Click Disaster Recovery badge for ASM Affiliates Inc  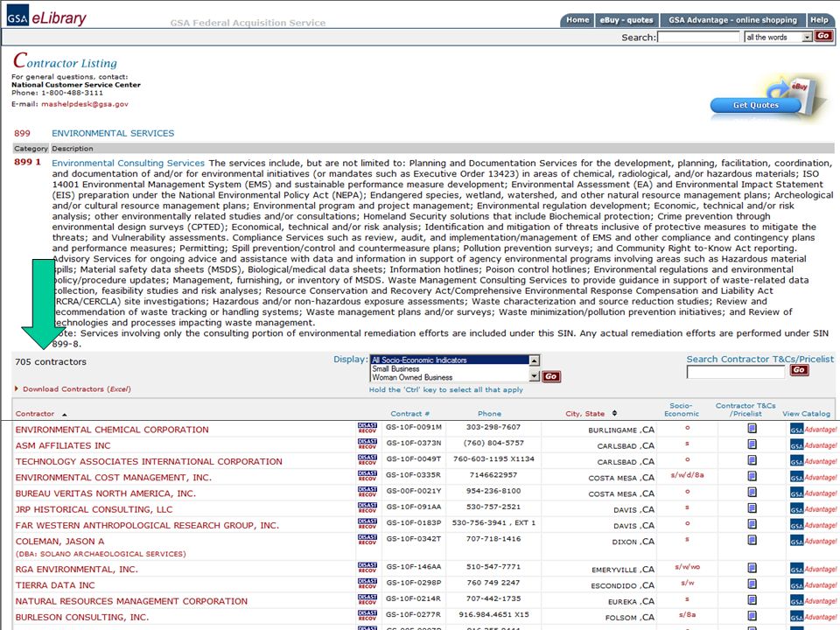pyautogui.click(x=367, y=444)
